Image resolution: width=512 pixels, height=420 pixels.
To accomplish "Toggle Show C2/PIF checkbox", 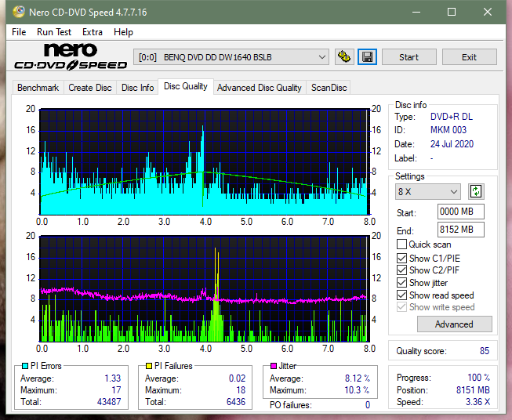I will 401,270.
